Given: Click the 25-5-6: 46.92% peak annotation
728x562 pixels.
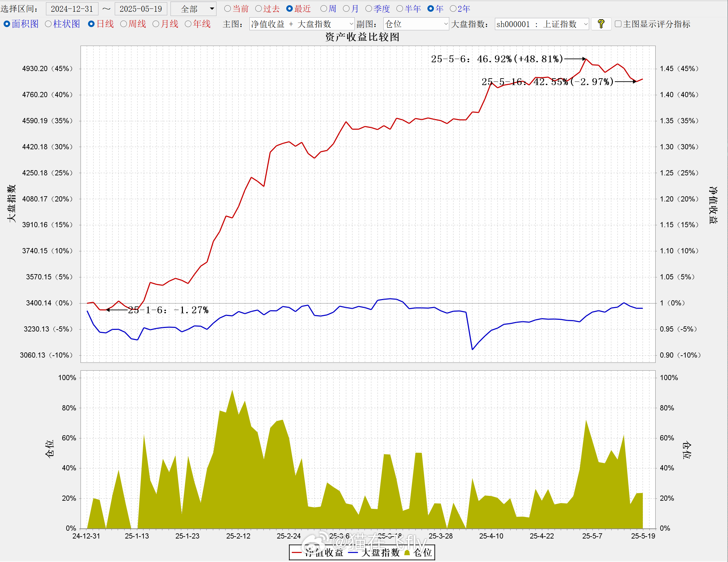Looking at the screenshot, I should 497,59.
